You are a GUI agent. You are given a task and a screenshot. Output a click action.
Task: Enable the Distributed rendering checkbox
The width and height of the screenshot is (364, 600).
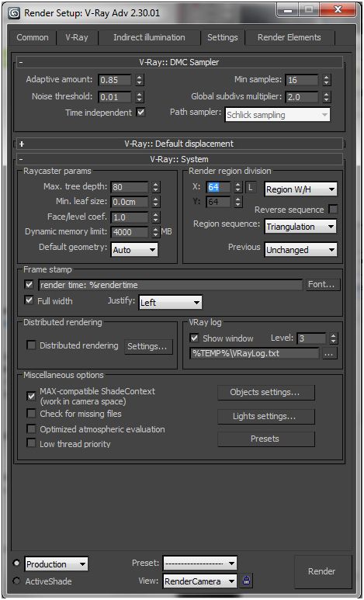(x=31, y=345)
